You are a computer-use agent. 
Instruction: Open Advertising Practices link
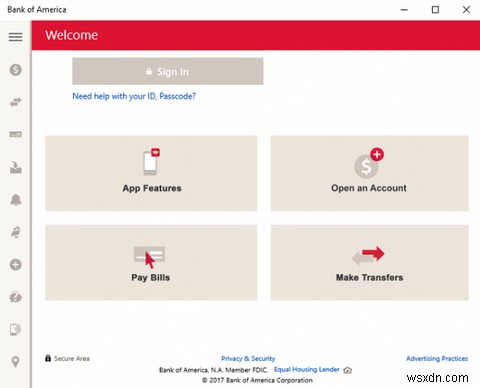(x=437, y=359)
